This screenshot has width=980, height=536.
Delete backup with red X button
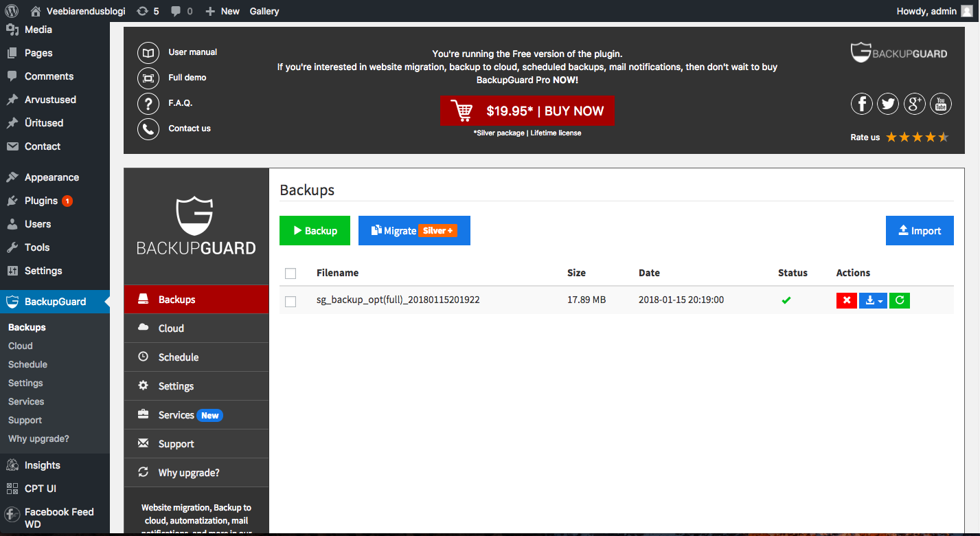(847, 300)
